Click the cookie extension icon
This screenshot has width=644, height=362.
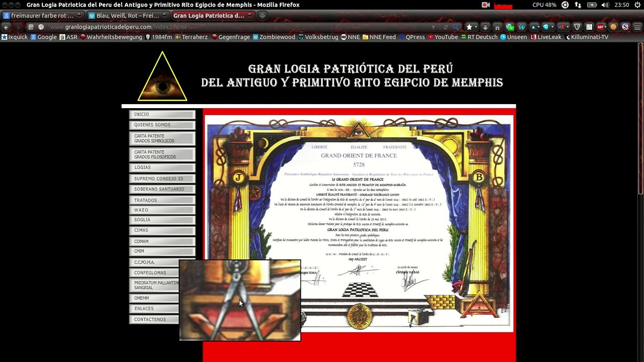613,27
